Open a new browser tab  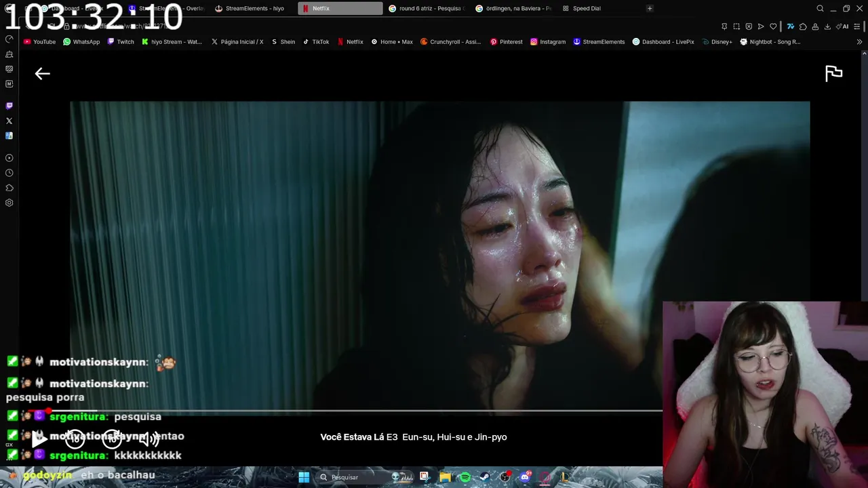click(x=650, y=8)
